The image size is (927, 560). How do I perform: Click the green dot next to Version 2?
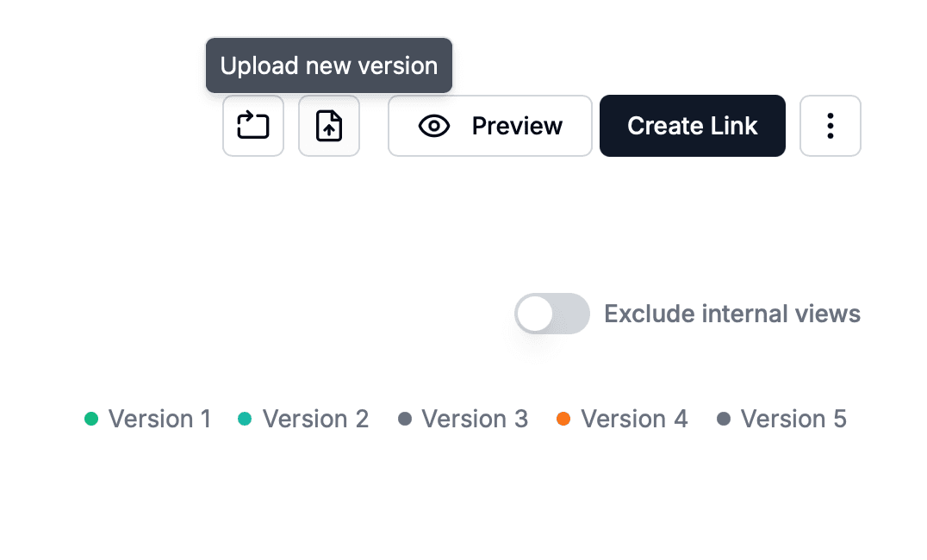[245, 419]
